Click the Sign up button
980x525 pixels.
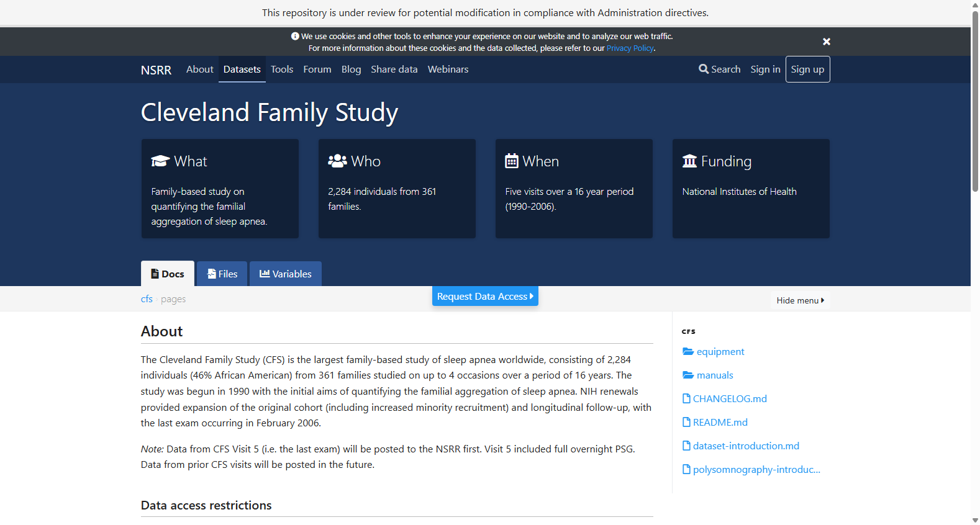807,70
